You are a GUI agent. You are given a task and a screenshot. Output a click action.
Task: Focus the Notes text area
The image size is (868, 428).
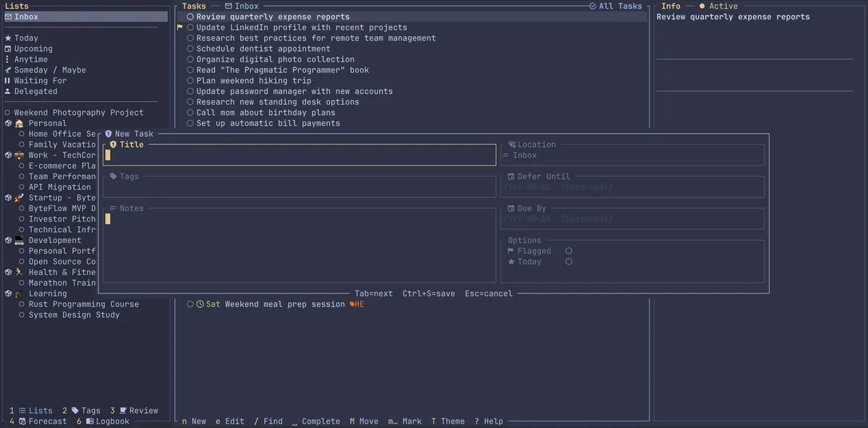(x=299, y=247)
